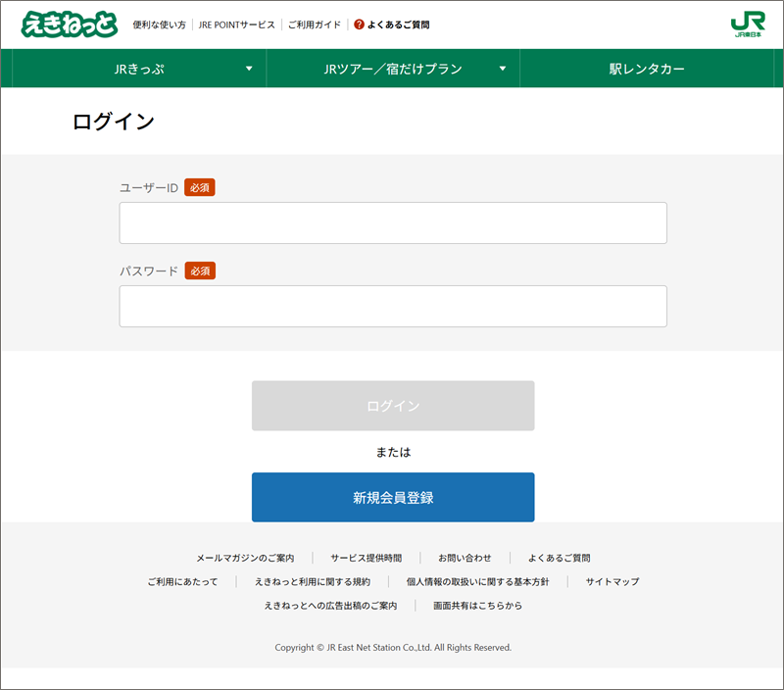Focus the ユーザーID input field

coord(393,223)
